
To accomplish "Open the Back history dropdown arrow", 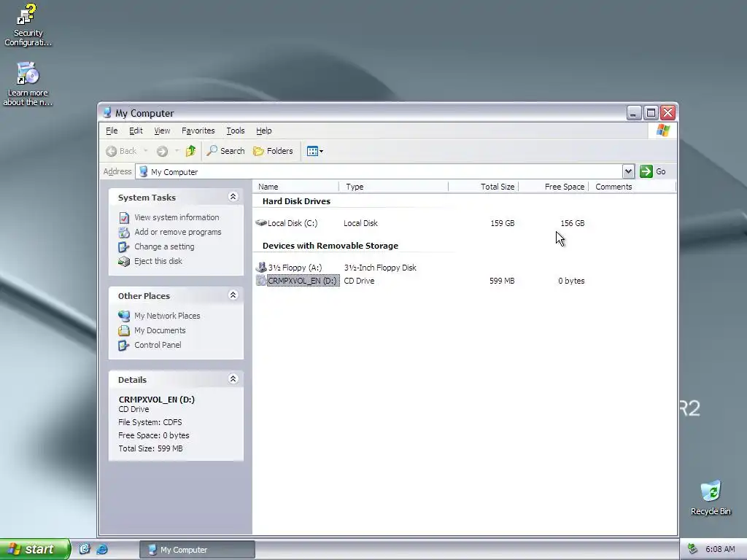I will tap(145, 151).
